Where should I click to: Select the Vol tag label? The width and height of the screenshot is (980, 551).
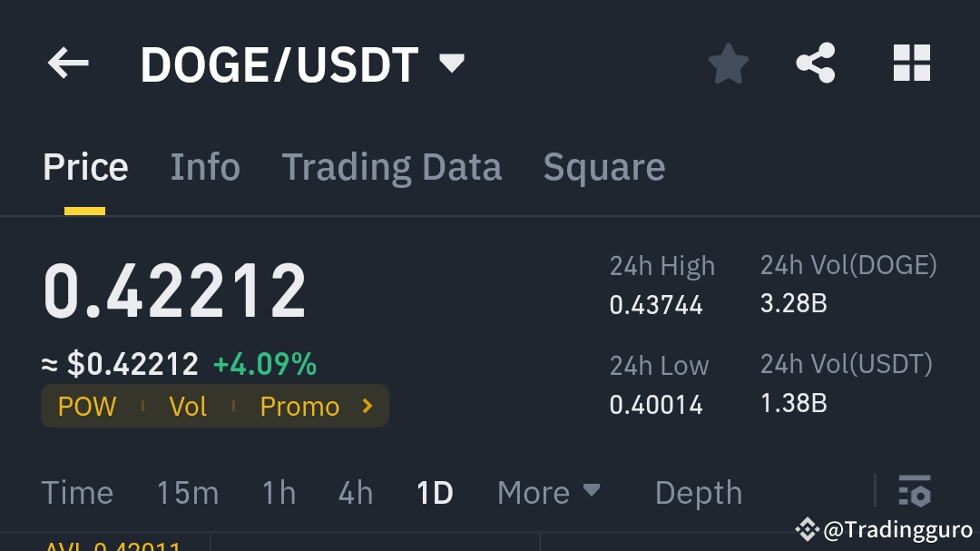(x=188, y=406)
